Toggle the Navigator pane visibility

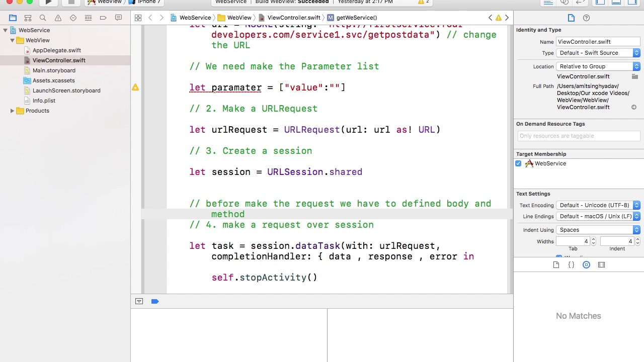pyautogui.click(x=600, y=2)
